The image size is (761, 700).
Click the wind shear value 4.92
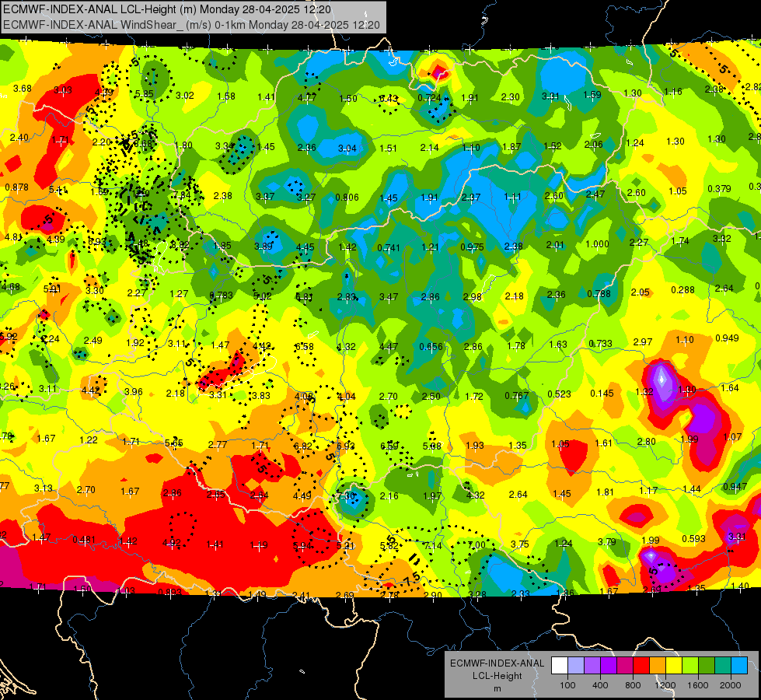[x=172, y=543]
